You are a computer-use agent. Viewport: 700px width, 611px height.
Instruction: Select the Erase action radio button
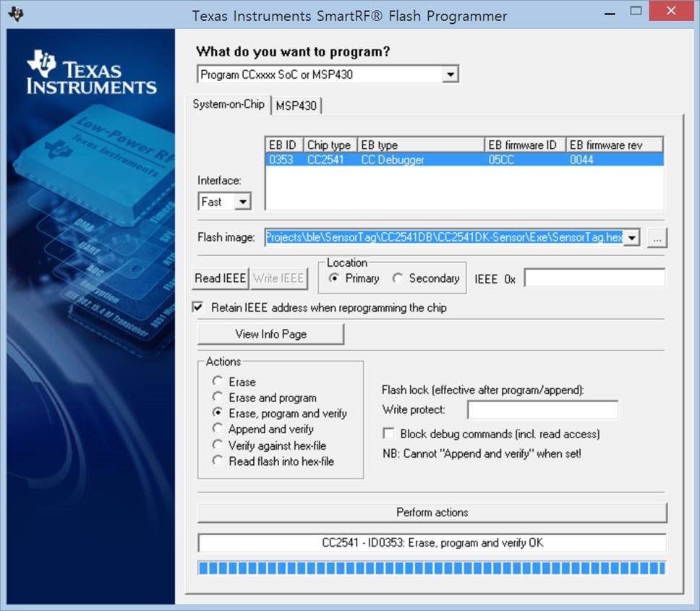tap(218, 381)
